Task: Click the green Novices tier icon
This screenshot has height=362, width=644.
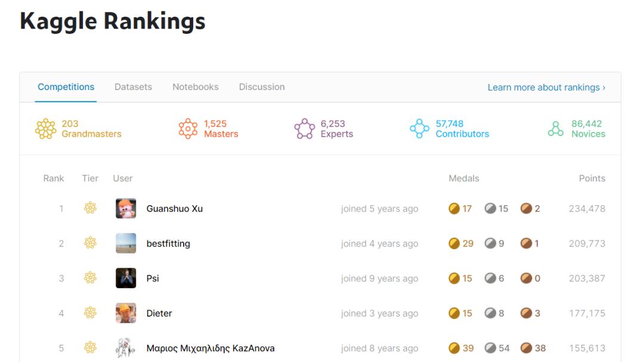Action: click(556, 129)
